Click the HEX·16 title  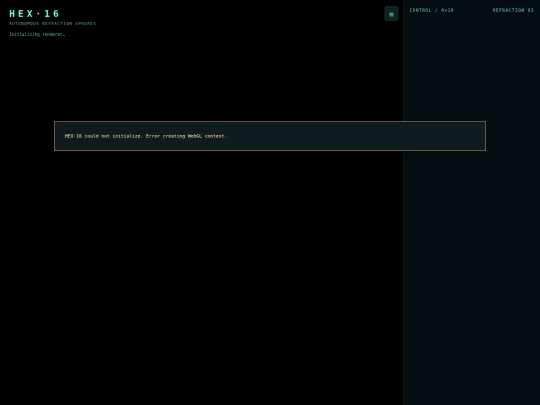point(34,14)
